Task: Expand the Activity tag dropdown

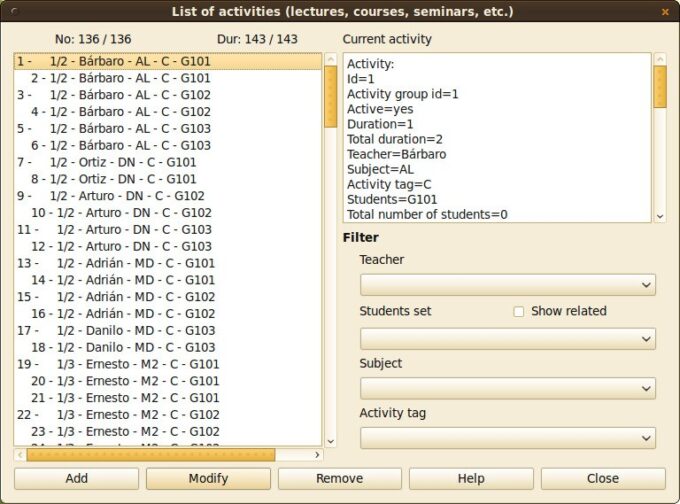Action: (507, 438)
